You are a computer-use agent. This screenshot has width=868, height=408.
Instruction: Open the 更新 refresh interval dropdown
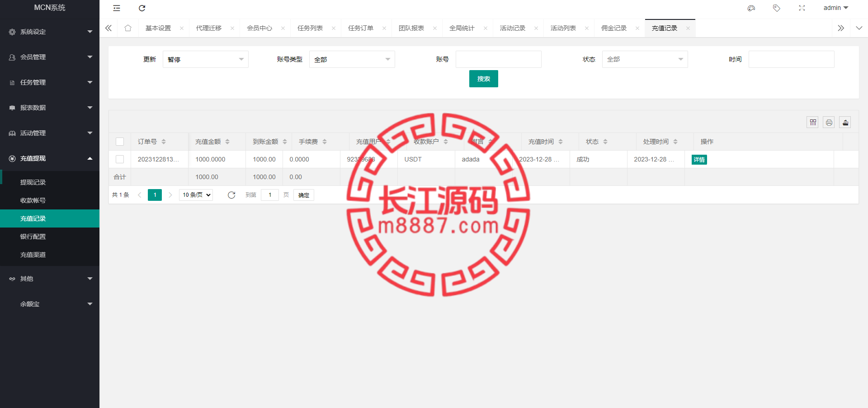[x=205, y=59]
